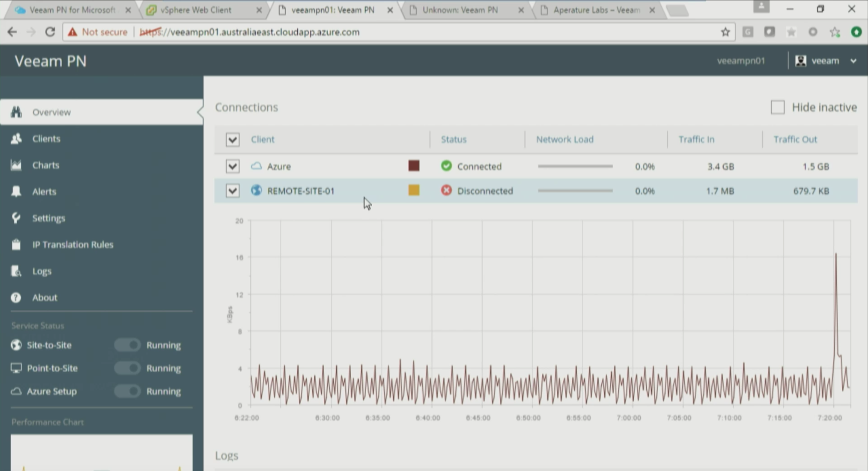Click the green Connected status icon

click(446, 166)
